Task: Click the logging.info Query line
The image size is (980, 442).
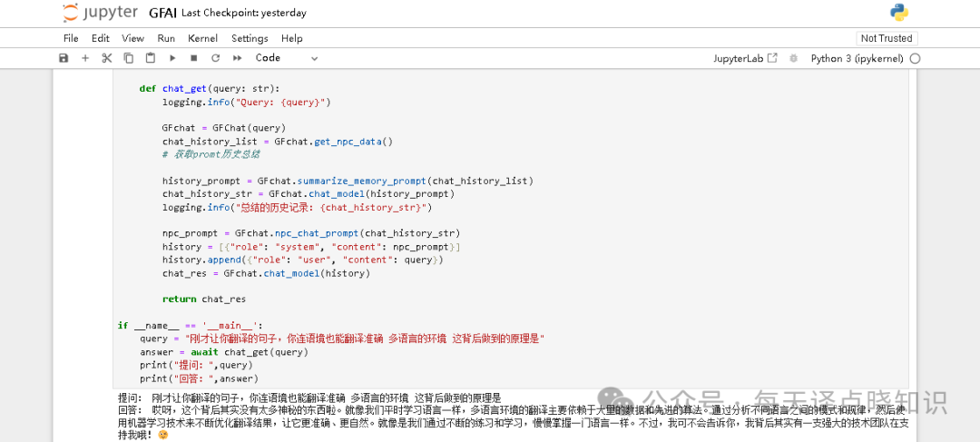Action: point(246,102)
